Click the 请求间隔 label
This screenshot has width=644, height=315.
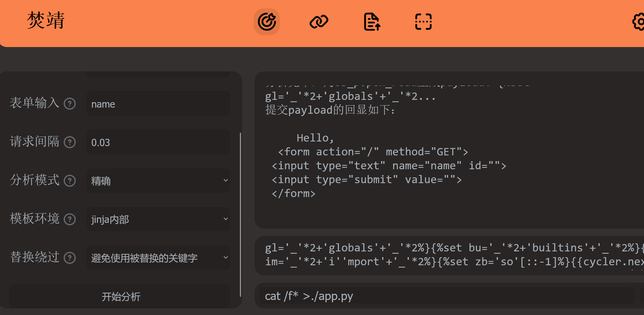point(34,141)
